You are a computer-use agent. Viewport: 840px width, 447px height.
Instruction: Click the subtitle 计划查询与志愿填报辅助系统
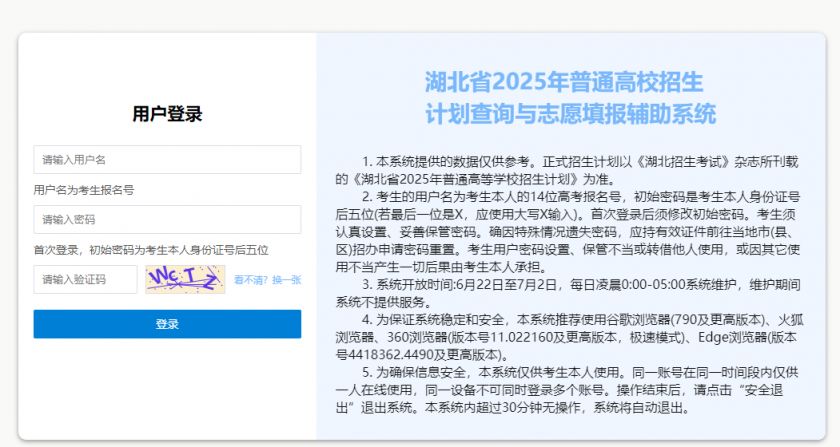click(571, 114)
